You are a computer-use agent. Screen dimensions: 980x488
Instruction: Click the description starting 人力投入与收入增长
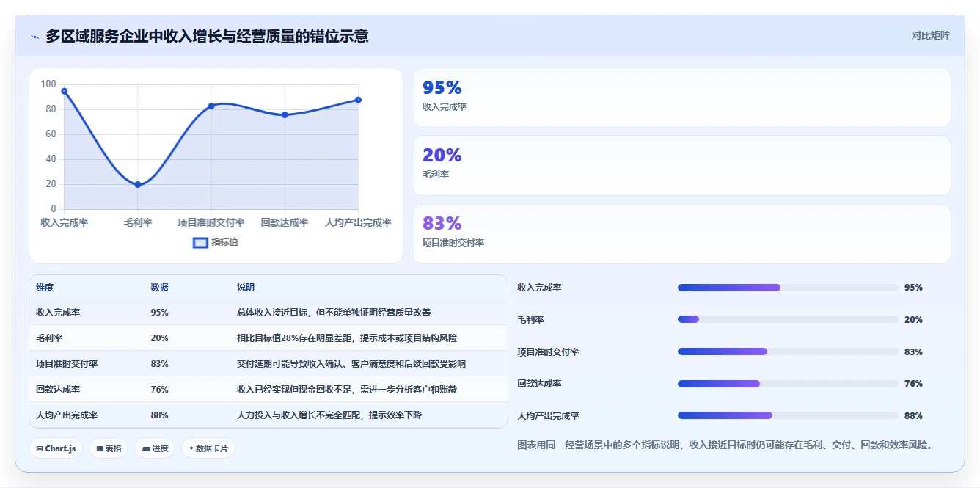(x=329, y=415)
